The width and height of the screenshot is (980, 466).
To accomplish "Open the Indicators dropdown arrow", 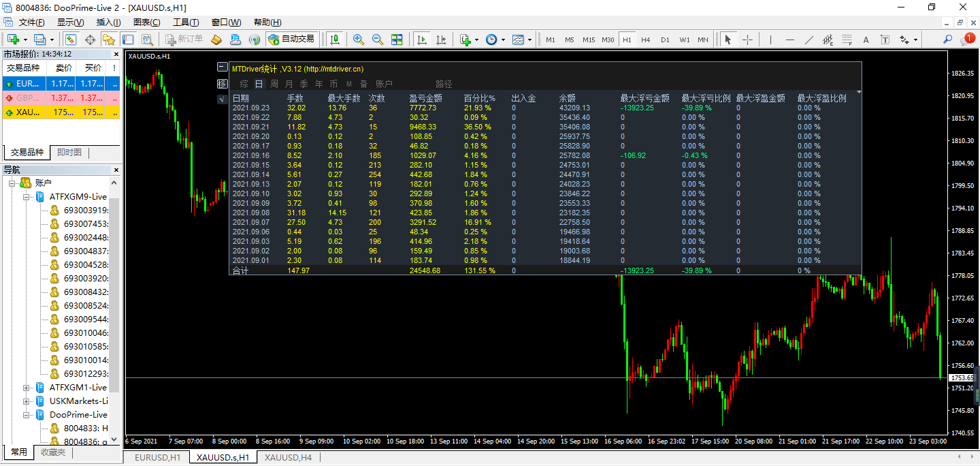I will click(476, 39).
